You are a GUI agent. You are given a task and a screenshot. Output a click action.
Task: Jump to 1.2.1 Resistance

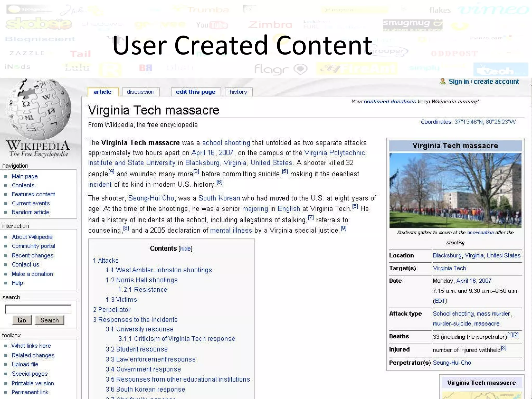tap(143, 290)
